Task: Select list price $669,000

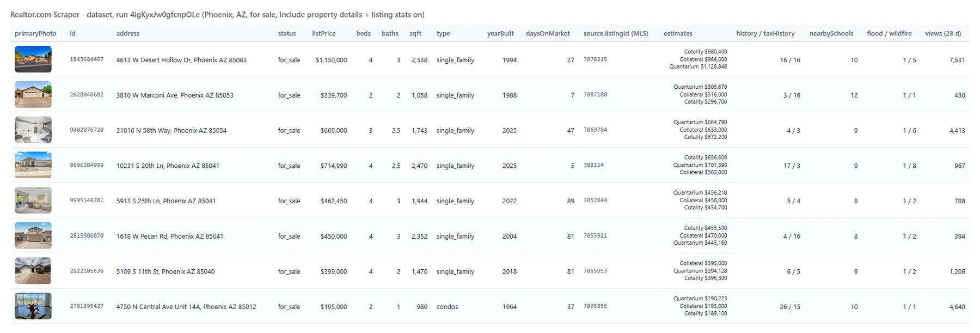Action: point(334,130)
